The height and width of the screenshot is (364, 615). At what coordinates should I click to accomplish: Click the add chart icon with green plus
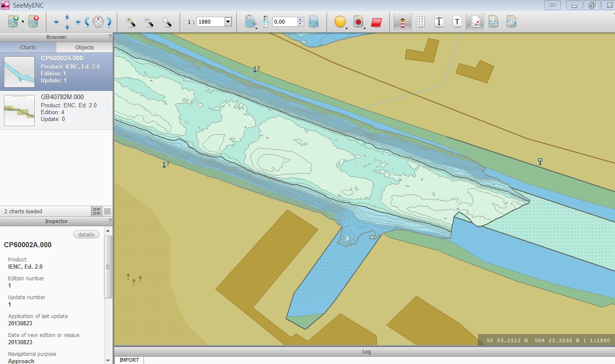pyautogui.click(x=13, y=21)
